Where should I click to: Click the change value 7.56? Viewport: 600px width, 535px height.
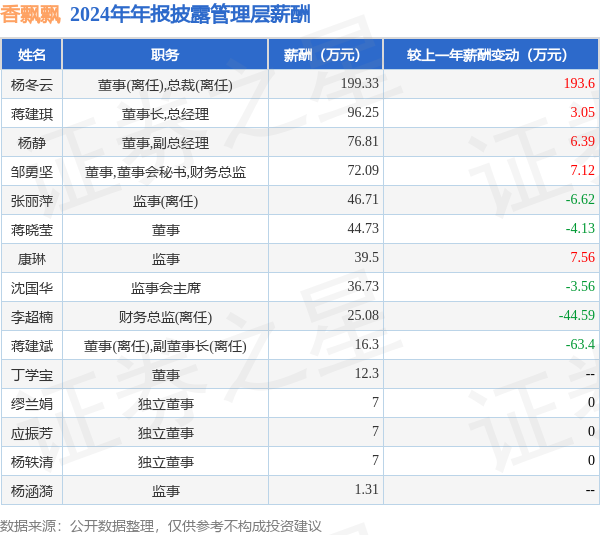pos(582,258)
